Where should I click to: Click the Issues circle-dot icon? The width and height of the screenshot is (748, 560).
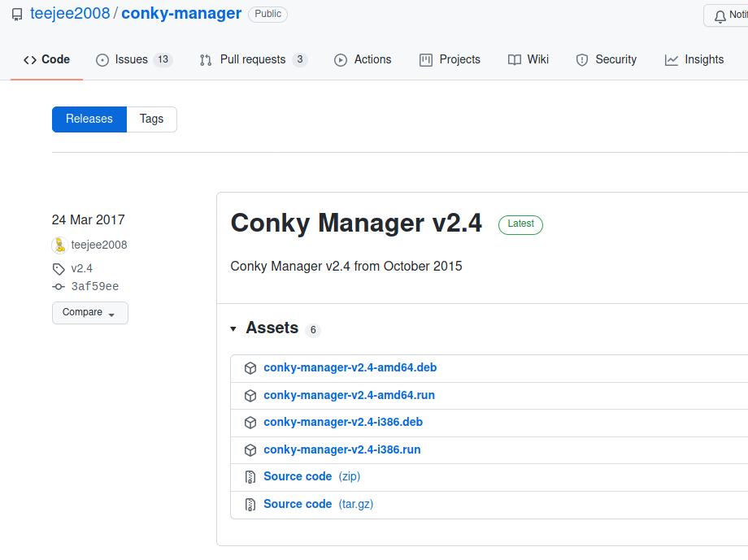[102, 60]
